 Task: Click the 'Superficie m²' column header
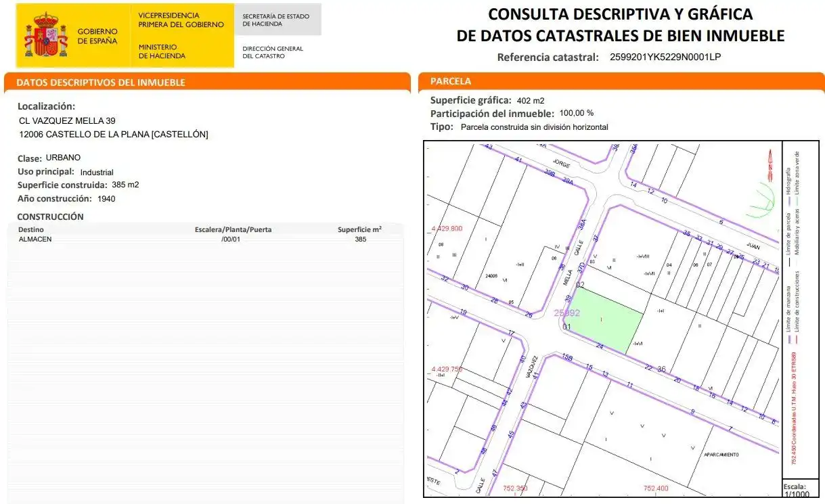tap(359, 229)
